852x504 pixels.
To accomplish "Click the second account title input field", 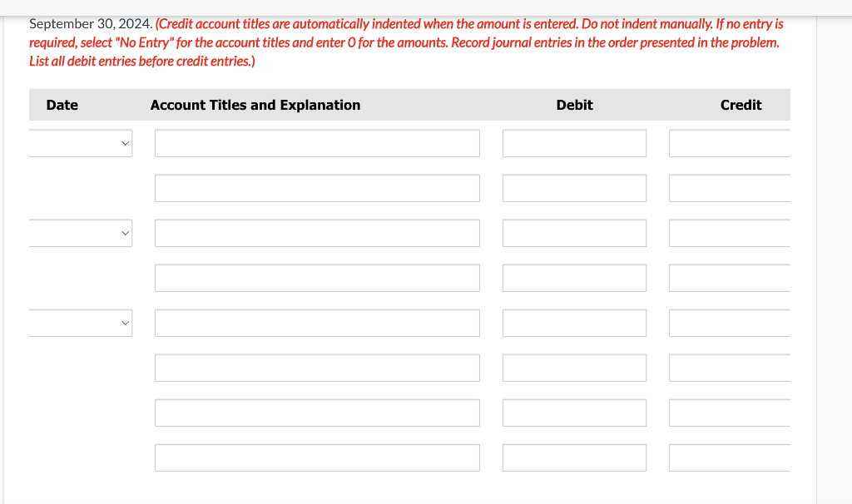I will click(x=317, y=188).
